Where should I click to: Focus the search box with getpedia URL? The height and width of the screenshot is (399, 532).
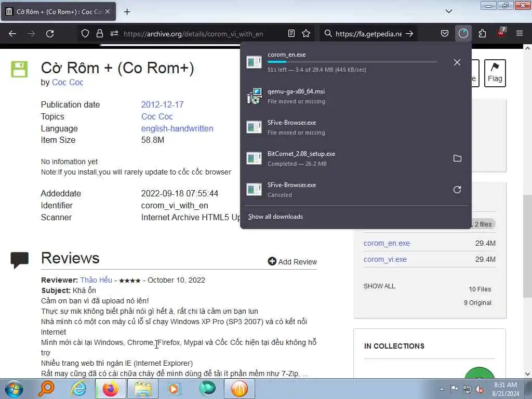coord(368,34)
